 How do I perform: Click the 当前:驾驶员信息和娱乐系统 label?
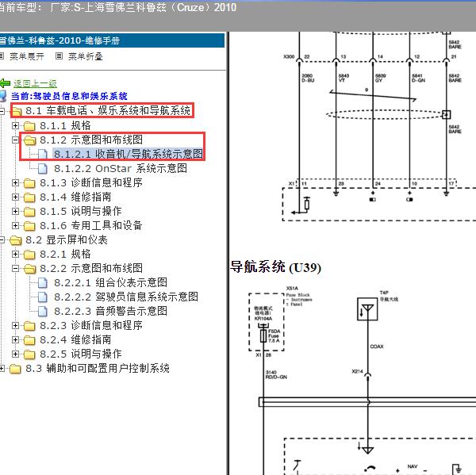pyautogui.click(x=69, y=97)
